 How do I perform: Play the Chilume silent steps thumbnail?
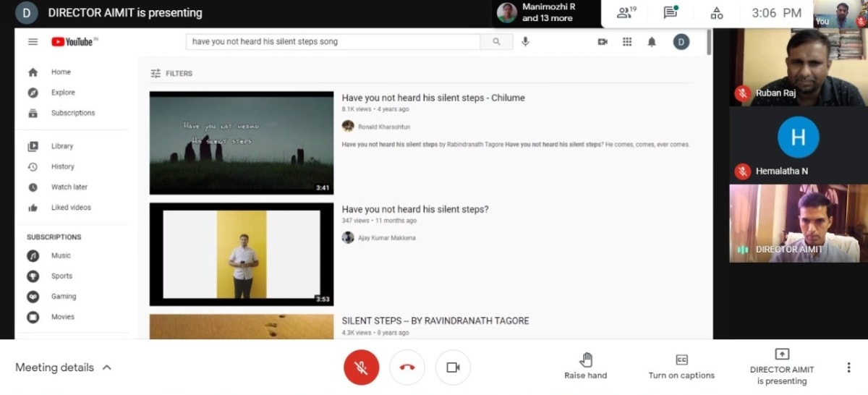242,143
